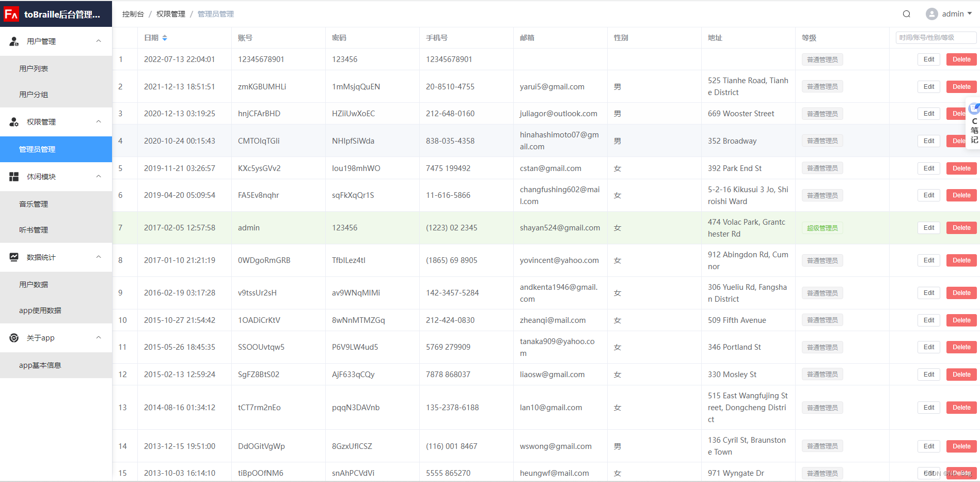
Task: Click the 关于app icon in sidebar
Action: coord(14,338)
